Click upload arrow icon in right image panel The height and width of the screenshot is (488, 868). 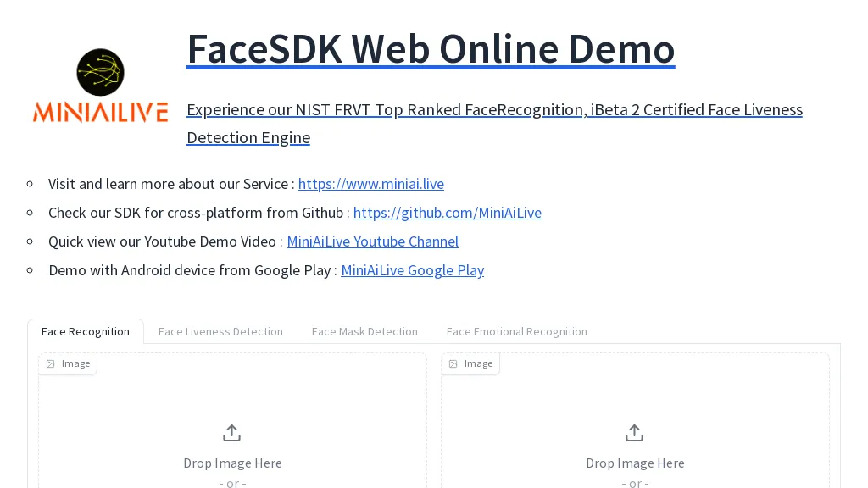point(635,433)
